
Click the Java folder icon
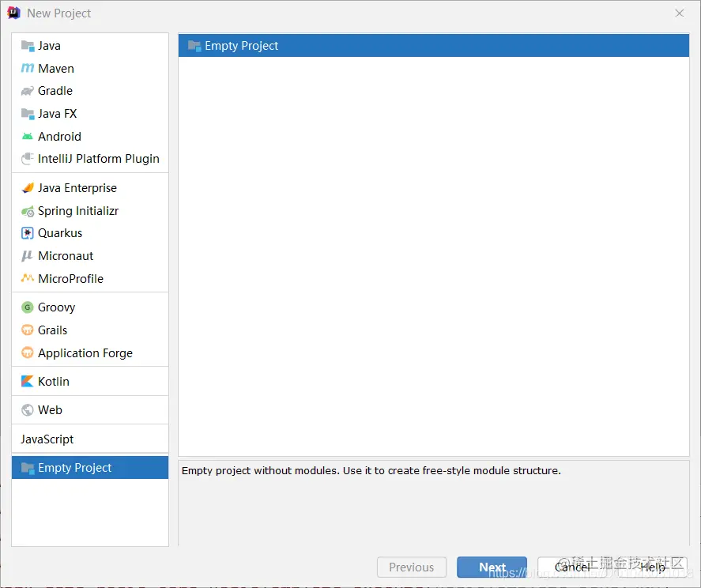pos(28,46)
